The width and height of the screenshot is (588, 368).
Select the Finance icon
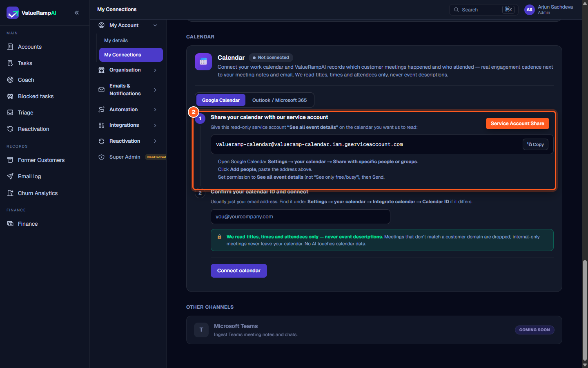tap(10, 224)
